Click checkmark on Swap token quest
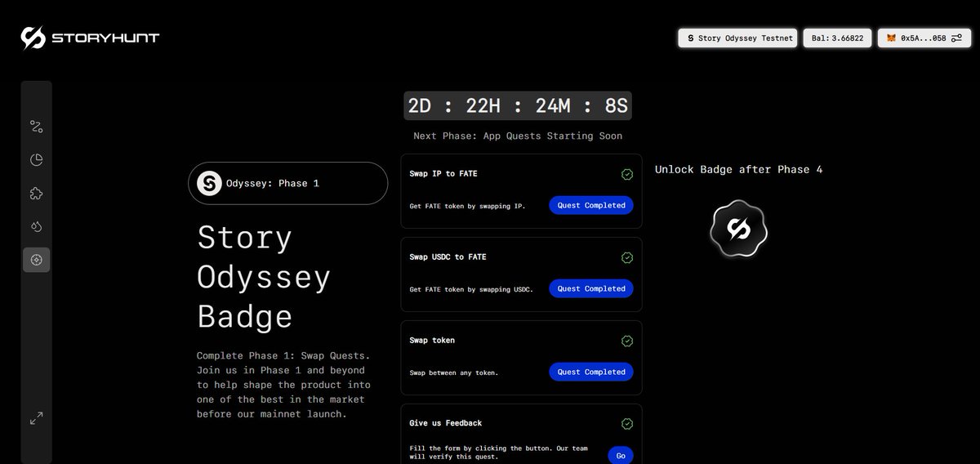Viewport: 980px width, 464px height. (627, 341)
